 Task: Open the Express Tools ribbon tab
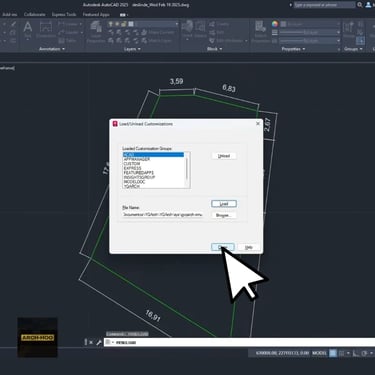coord(64,14)
